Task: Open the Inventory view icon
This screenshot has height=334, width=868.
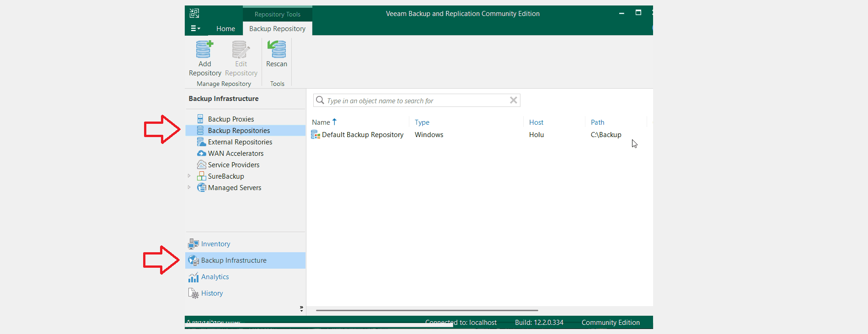Action: [193, 244]
